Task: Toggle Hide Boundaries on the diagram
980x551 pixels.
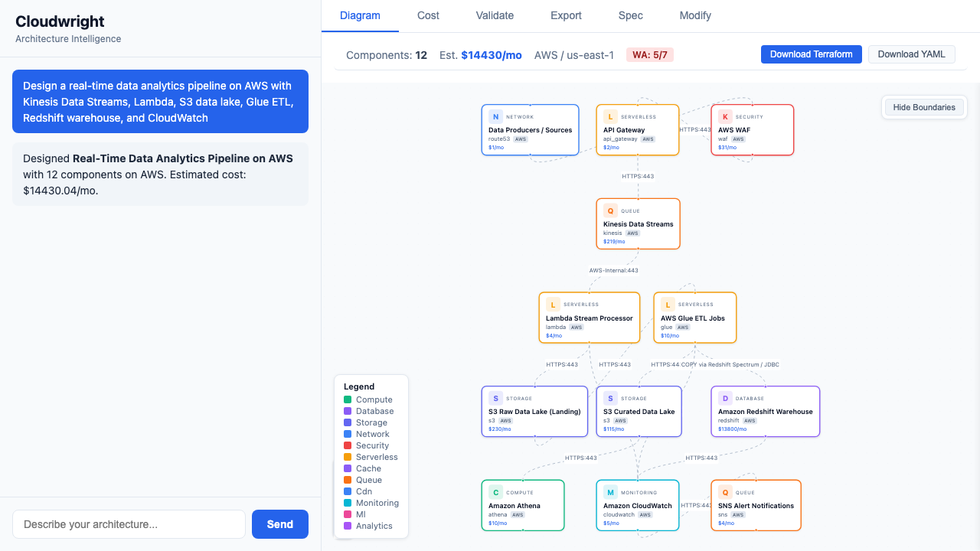Action: [x=924, y=107]
